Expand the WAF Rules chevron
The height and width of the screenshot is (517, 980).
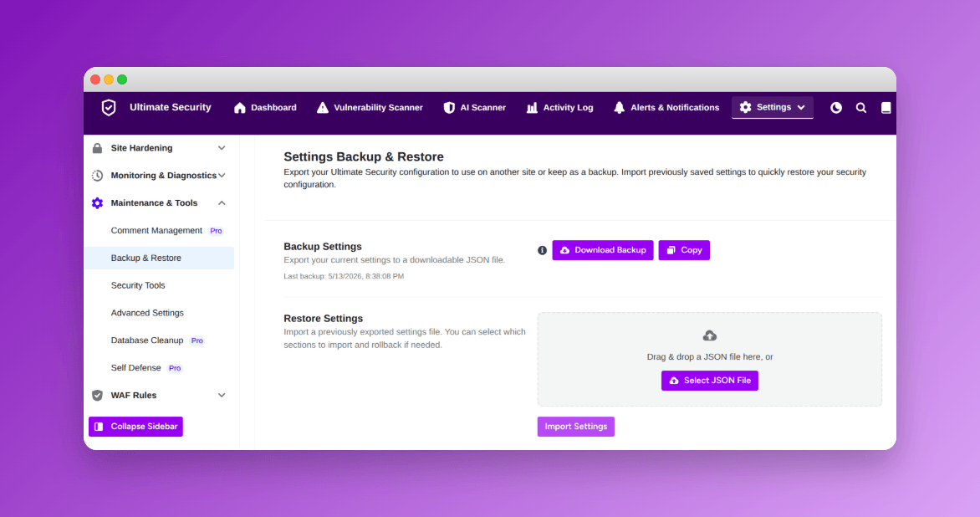(x=222, y=395)
